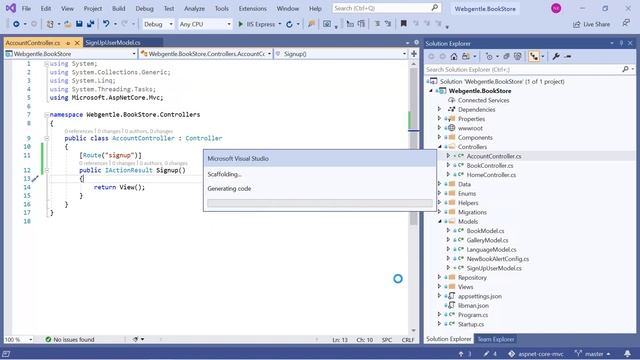Viewport: 640px width, 360px height.
Task: Click the Undo arrow icon
Action: pos(106,24)
